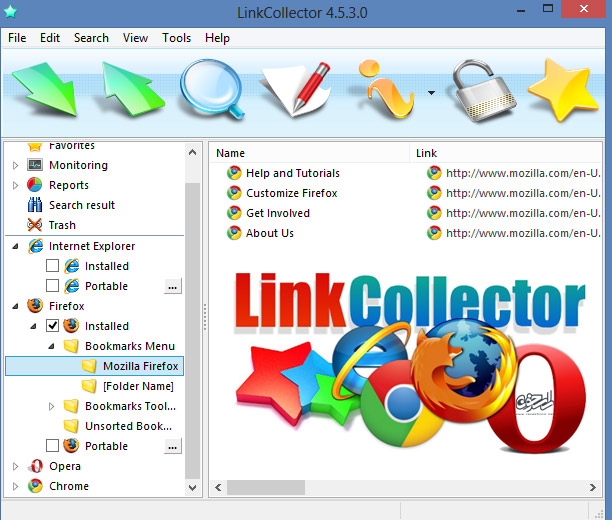Check the Internet Explorer Installed checkbox

tap(52, 266)
